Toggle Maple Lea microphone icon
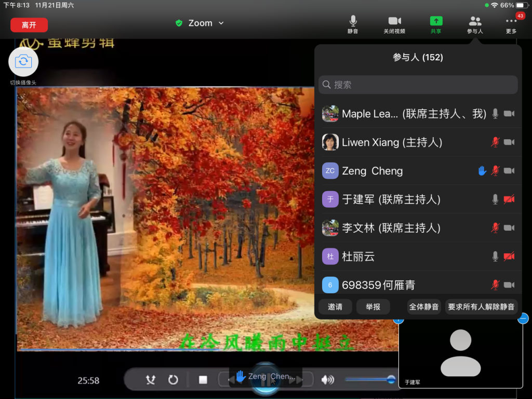Image resolution: width=532 pixels, height=399 pixels. tap(495, 114)
